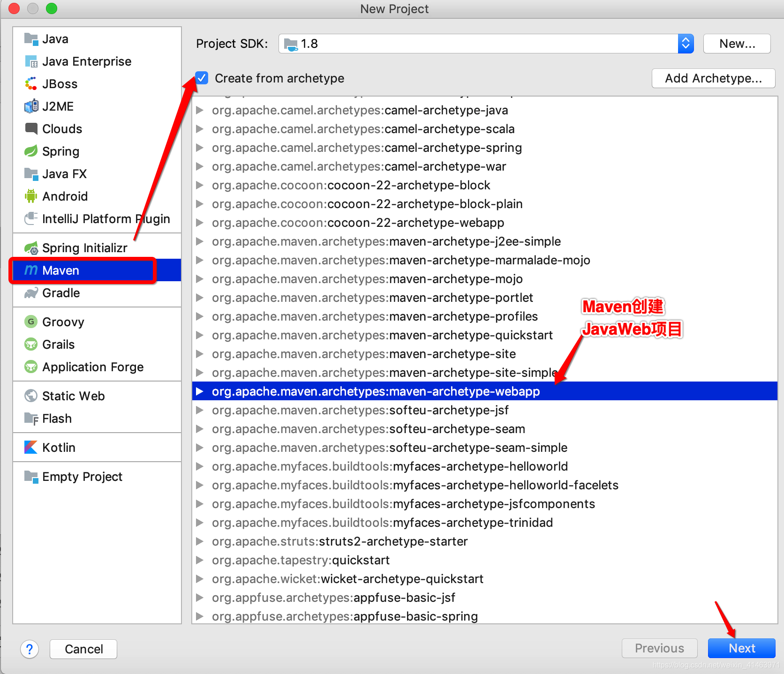
Task: Click the Maven m icon
Action: pos(31,270)
